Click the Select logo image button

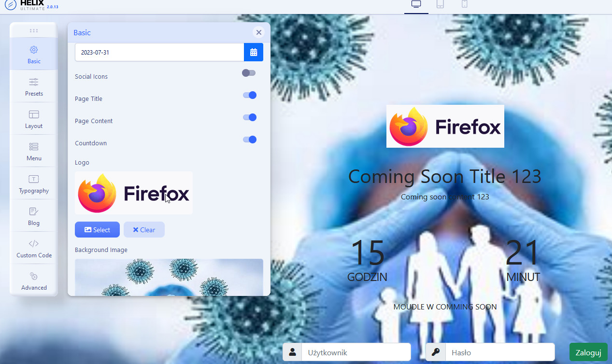[97, 230]
